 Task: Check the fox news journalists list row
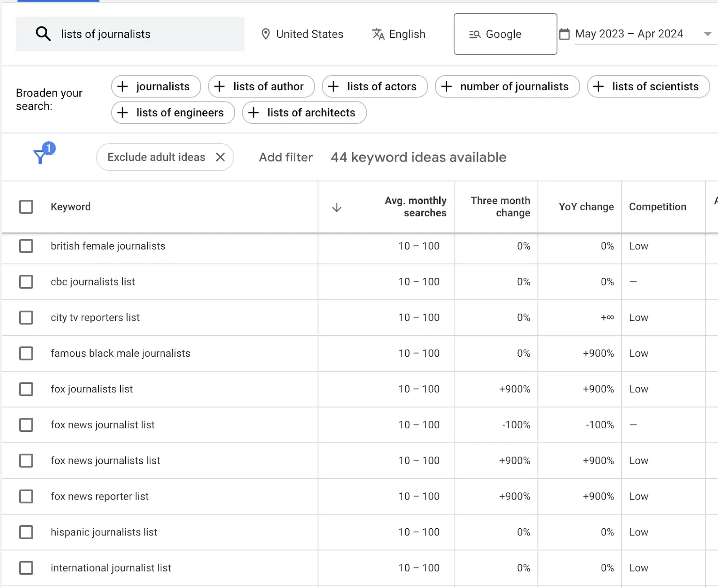pyautogui.click(x=26, y=461)
